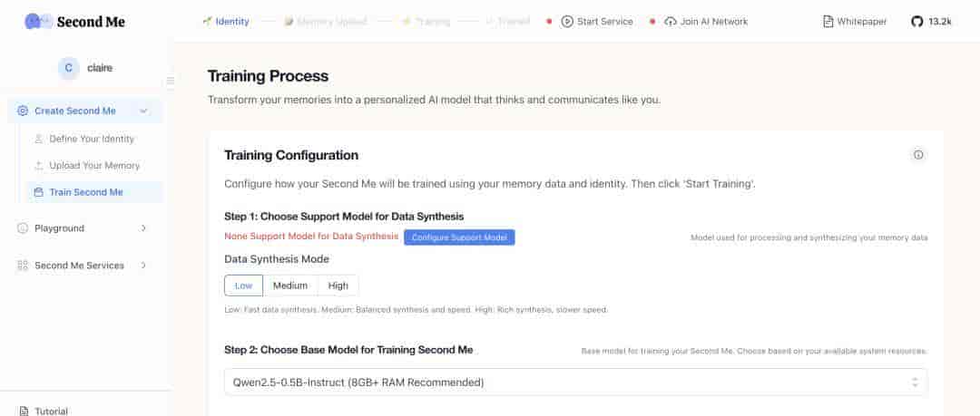Click the Identity step label
Image resolution: width=980 pixels, height=416 pixels.
click(x=232, y=21)
